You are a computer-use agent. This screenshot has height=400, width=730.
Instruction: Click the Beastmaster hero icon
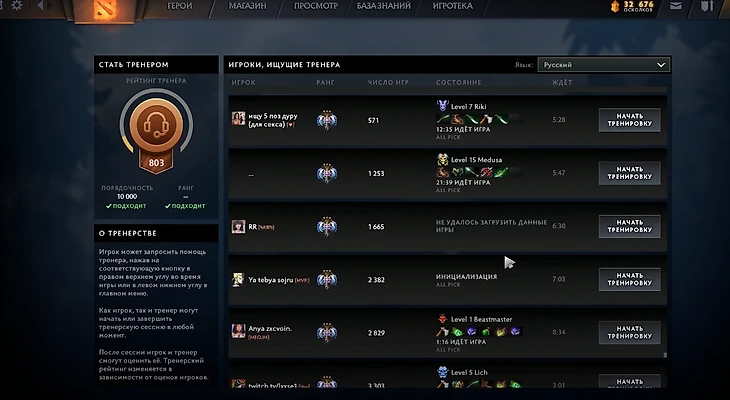(x=442, y=319)
